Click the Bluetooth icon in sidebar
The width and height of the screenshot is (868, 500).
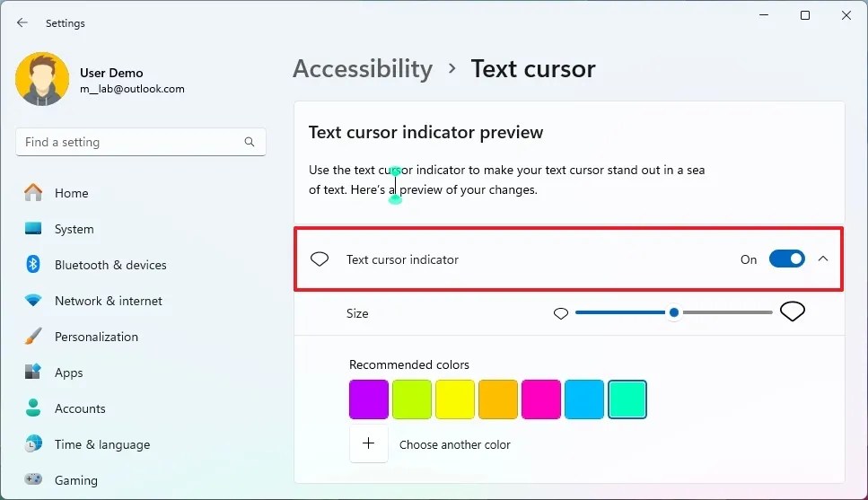tap(33, 265)
